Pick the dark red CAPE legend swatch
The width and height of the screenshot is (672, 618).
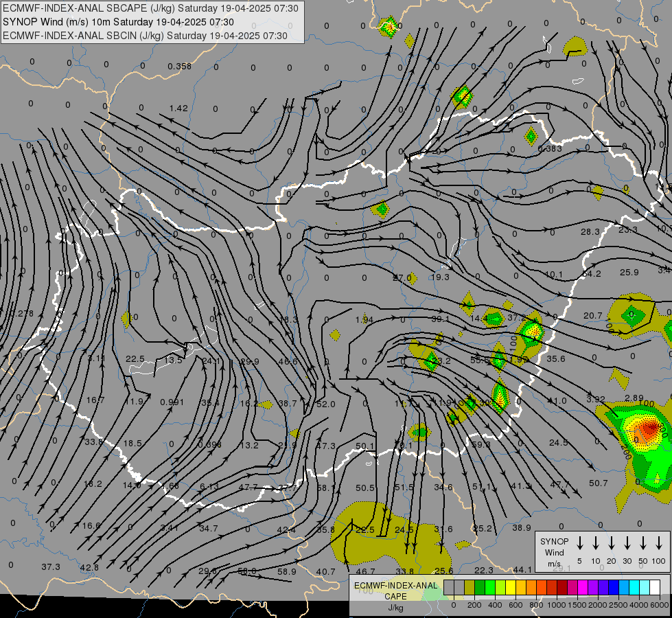(x=562, y=587)
